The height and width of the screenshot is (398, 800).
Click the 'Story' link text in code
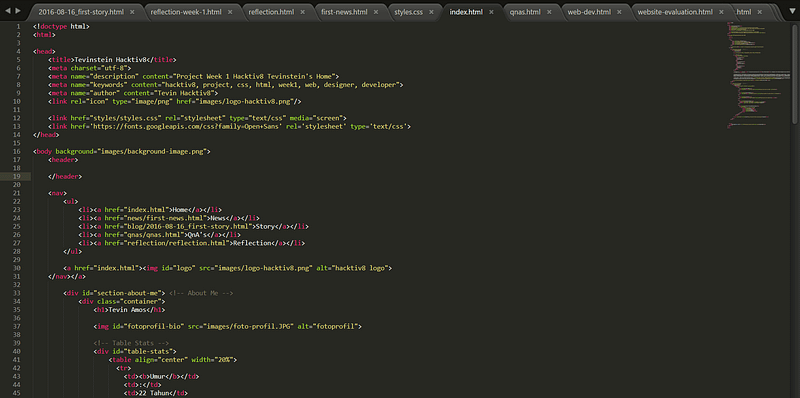coord(264,226)
